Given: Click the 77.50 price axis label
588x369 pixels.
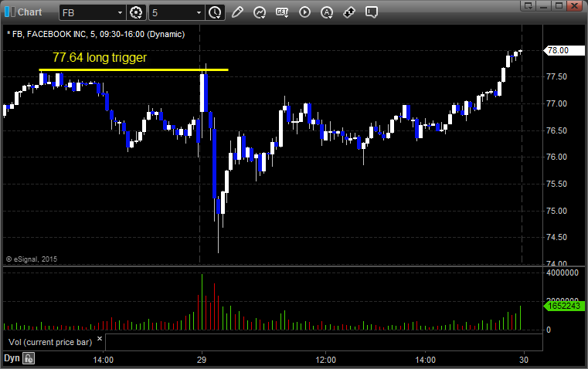Looking at the screenshot, I should click(x=557, y=76).
